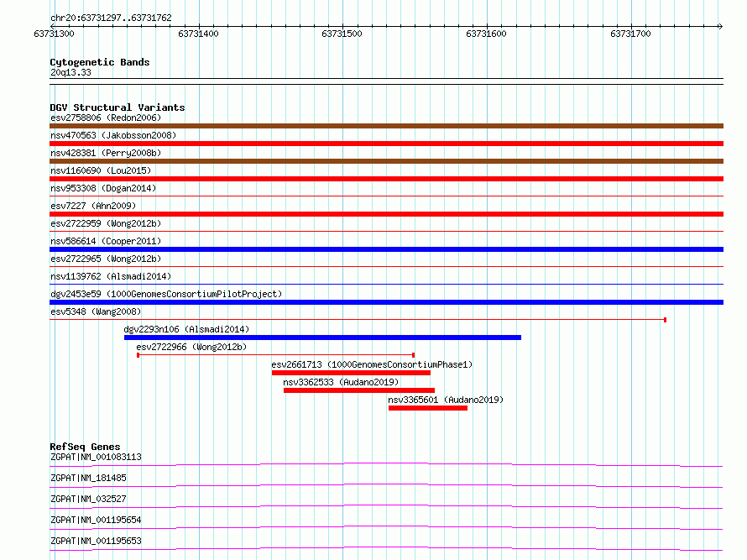Click nsv1139762 (Alsmadi2014) label
The height and width of the screenshot is (560, 747).
click(111, 276)
